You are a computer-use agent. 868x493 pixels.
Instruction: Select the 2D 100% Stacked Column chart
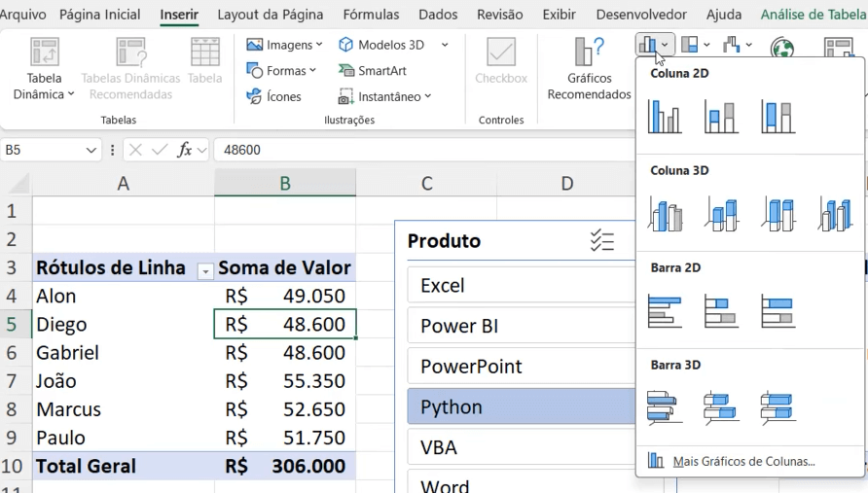pyautogui.click(x=778, y=116)
